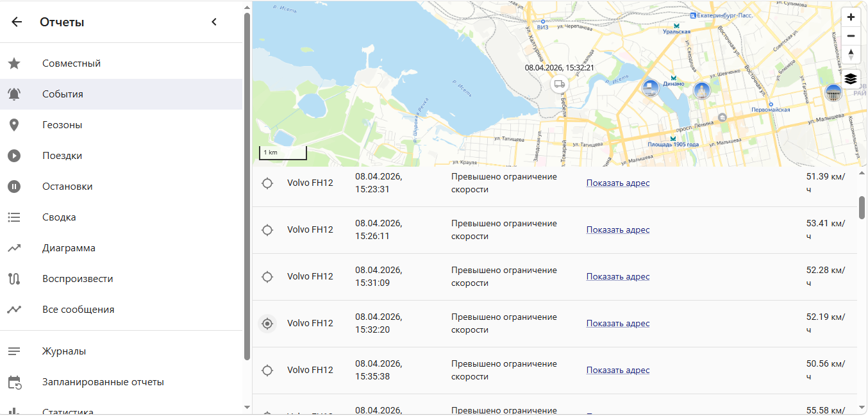Click the speed value 52.19 км/ч

click(826, 324)
